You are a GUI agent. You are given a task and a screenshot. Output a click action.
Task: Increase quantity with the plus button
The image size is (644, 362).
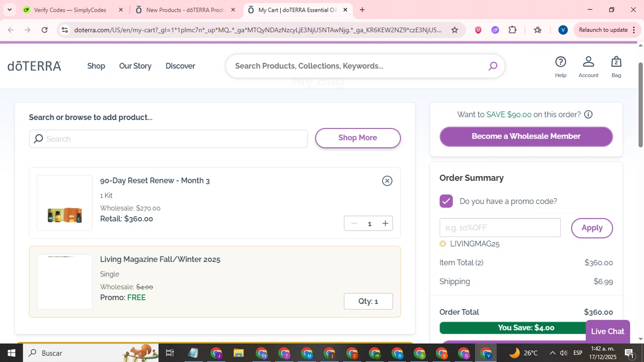[x=385, y=223]
